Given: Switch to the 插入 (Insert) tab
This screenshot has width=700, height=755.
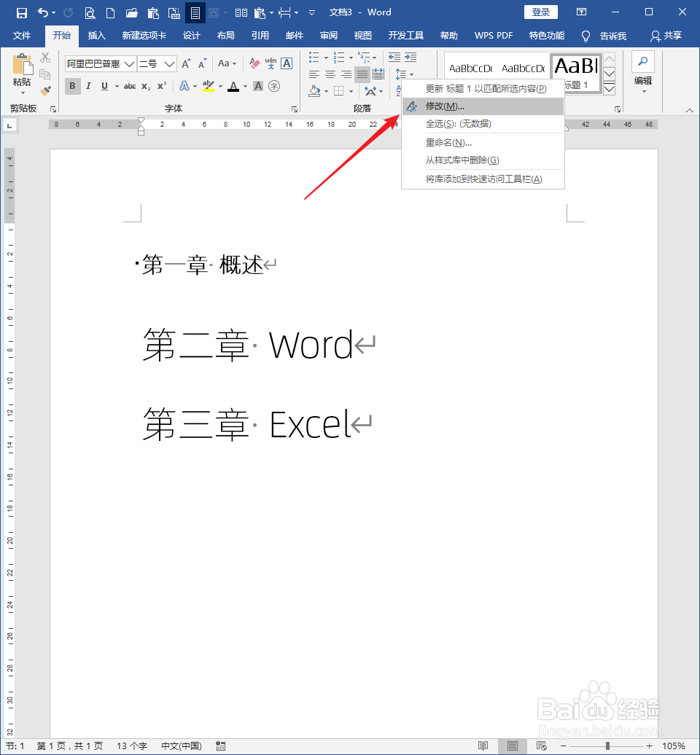Looking at the screenshot, I should click(x=96, y=36).
